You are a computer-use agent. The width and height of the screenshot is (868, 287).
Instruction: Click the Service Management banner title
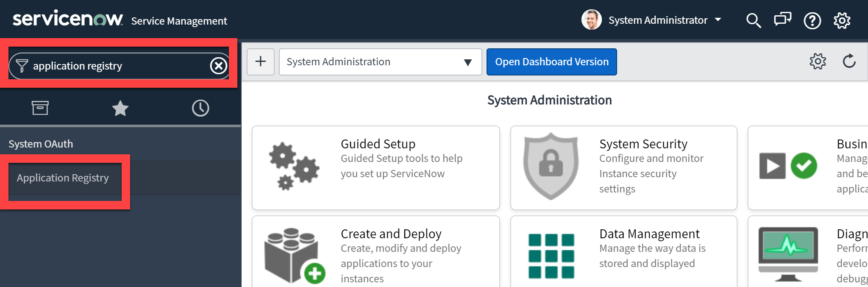pyautogui.click(x=179, y=21)
